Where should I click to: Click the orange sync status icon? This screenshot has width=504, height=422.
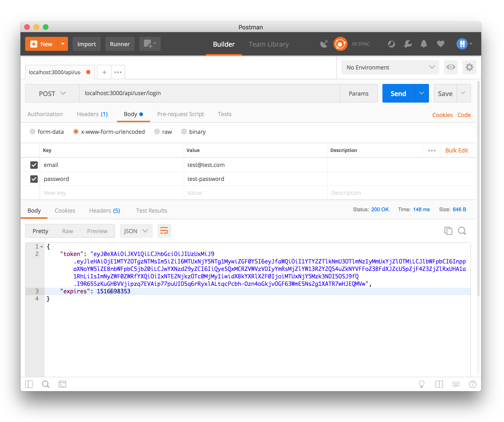(340, 44)
